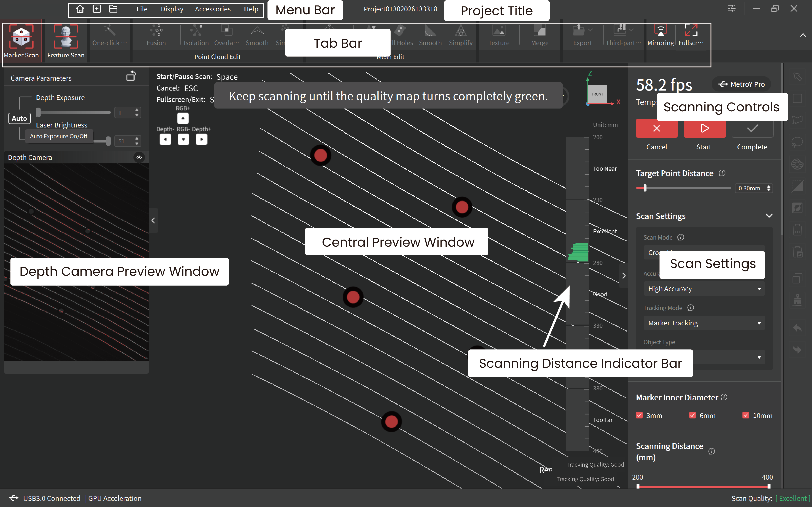
Task: Open the Accessories menu
Action: (x=213, y=9)
